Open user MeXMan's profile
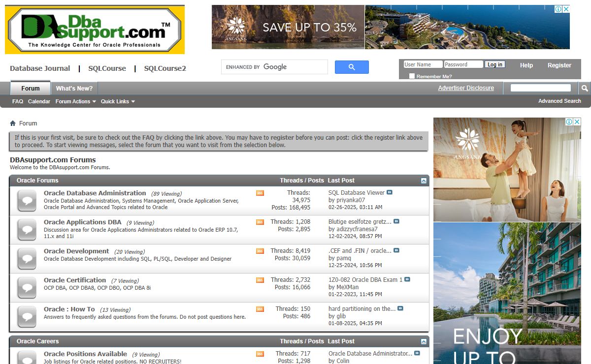591x364 pixels. pyautogui.click(x=348, y=287)
